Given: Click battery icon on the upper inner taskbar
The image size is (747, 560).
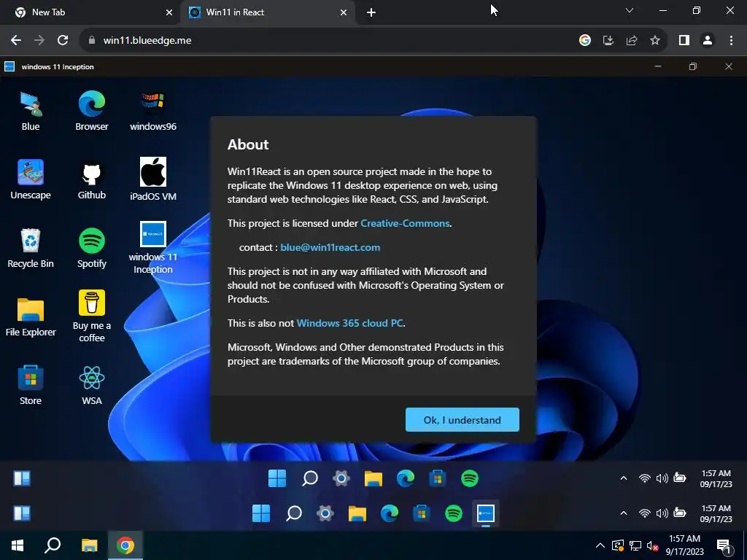Looking at the screenshot, I should click(x=680, y=478).
